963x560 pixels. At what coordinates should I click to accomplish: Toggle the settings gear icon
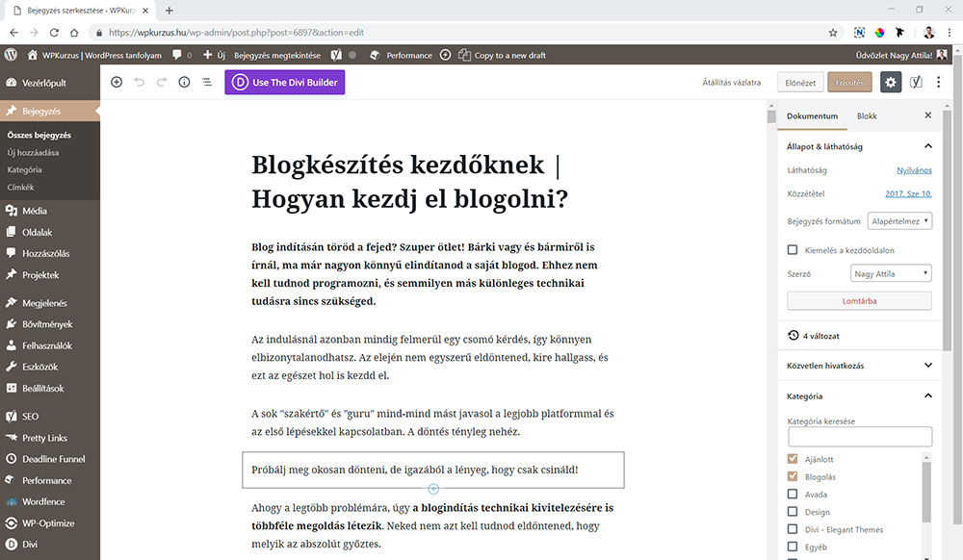pyautogui.click(x=892, y=82)
